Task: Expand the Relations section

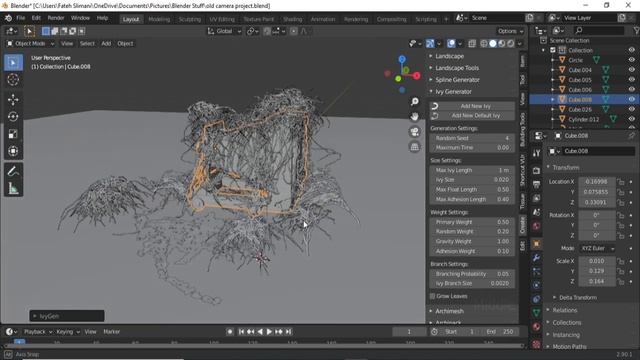Action: coord(564,310)
